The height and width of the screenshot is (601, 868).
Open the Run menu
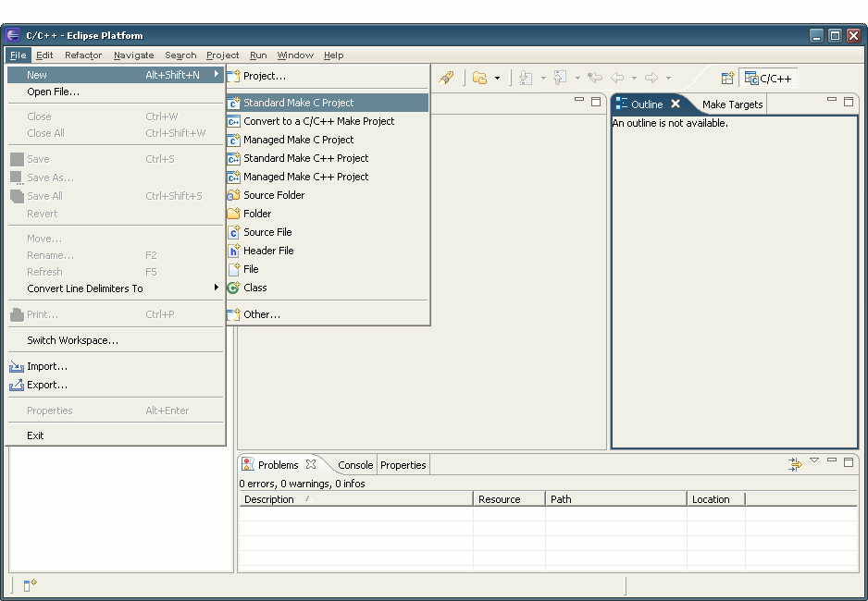point(258,55)
